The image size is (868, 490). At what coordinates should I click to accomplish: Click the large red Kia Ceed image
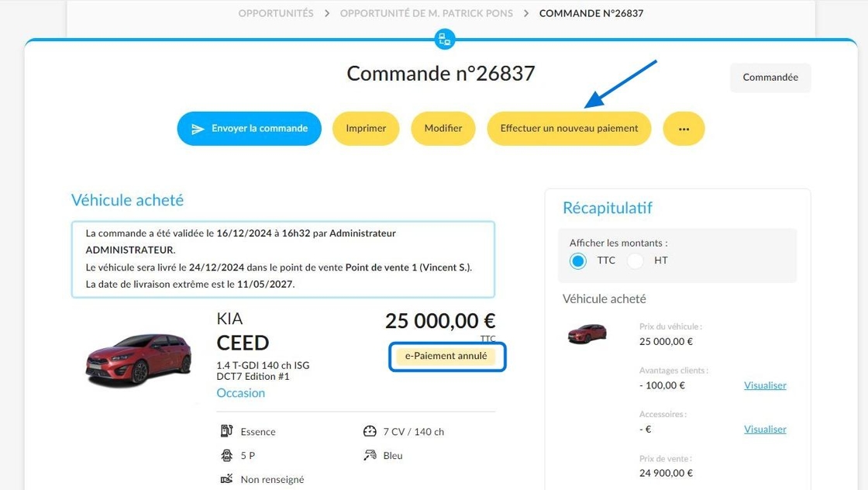(x=139, y=359)
